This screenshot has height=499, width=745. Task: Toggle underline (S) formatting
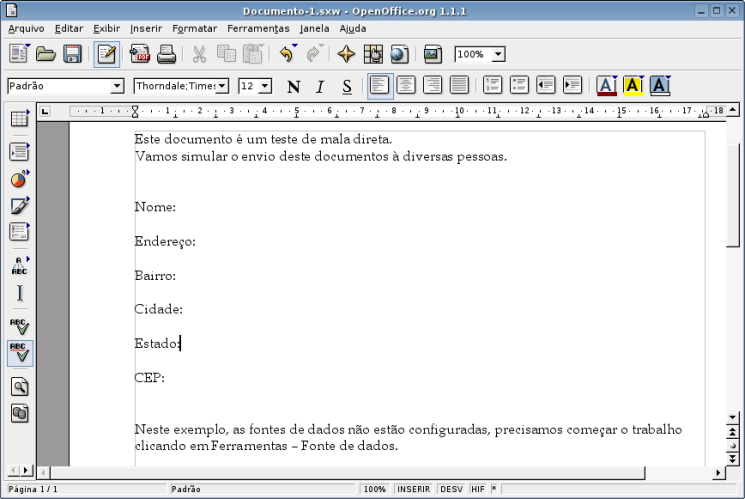(x=347, y=86)
